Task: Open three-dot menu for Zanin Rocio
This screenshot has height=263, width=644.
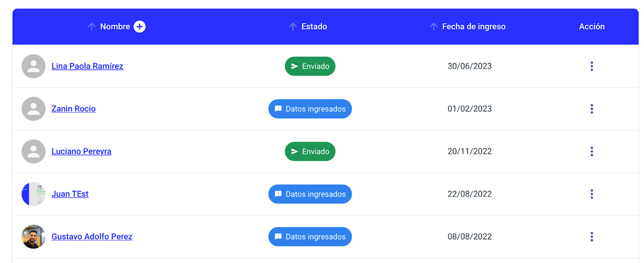Action: coord(592,109)
